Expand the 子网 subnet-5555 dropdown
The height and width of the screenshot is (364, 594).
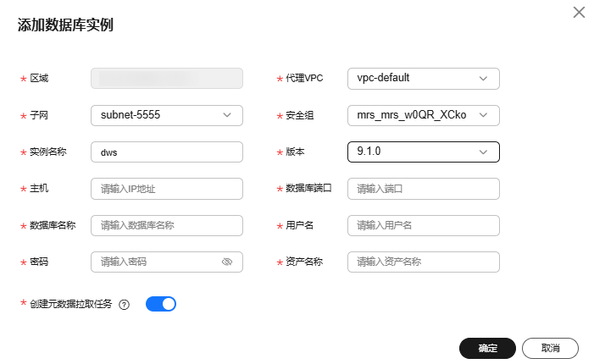pos(167,115)
